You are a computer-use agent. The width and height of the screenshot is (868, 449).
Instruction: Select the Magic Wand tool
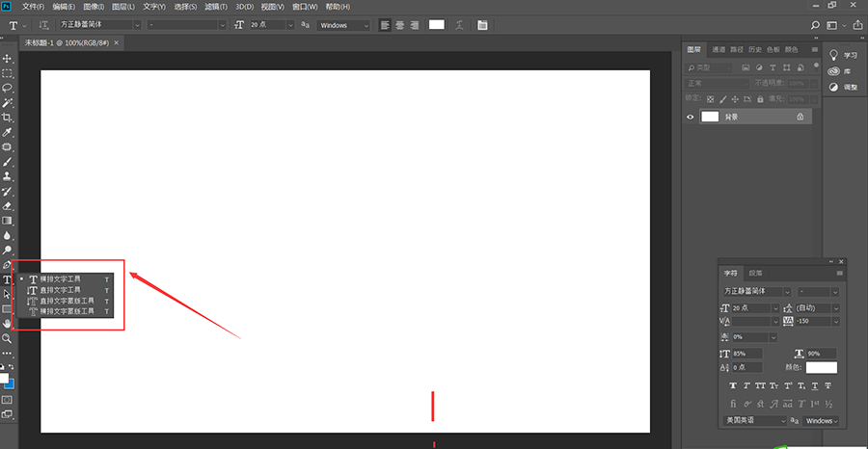7,103
